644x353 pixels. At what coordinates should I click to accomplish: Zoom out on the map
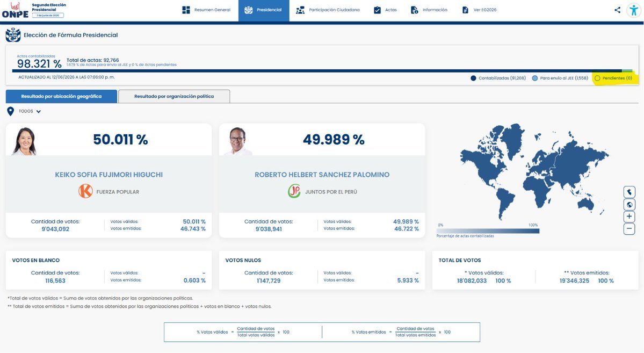tap(629, 229)
